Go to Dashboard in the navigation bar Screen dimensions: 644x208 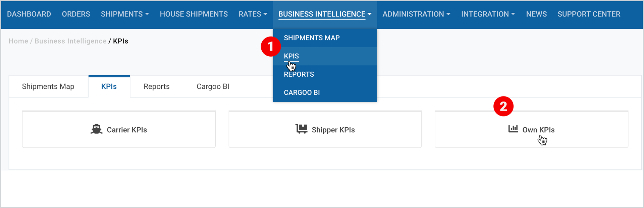click(29, 14)
